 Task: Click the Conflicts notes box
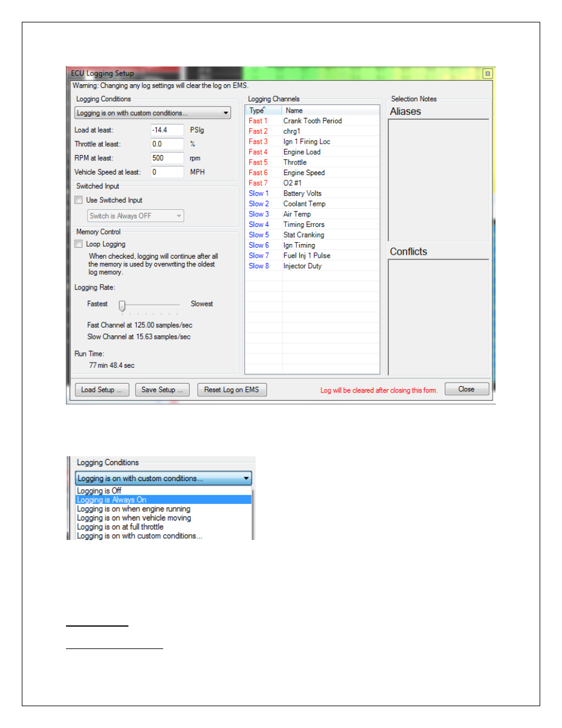point(439,317)
